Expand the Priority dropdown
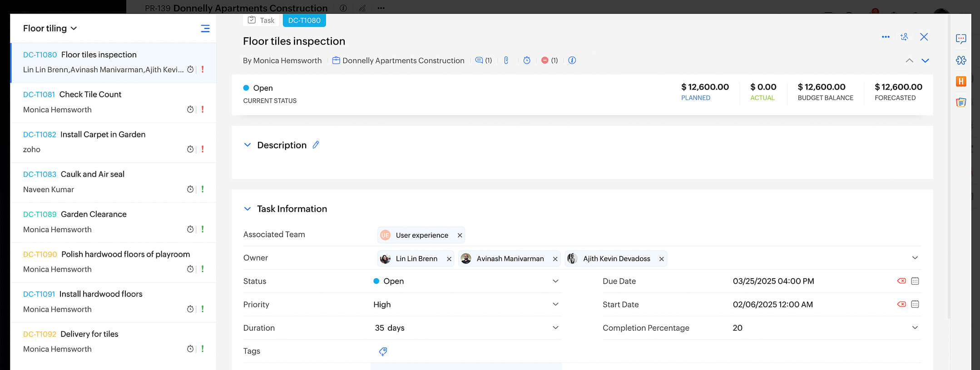The width and height of the screenshot is (980, 370). 555,305
